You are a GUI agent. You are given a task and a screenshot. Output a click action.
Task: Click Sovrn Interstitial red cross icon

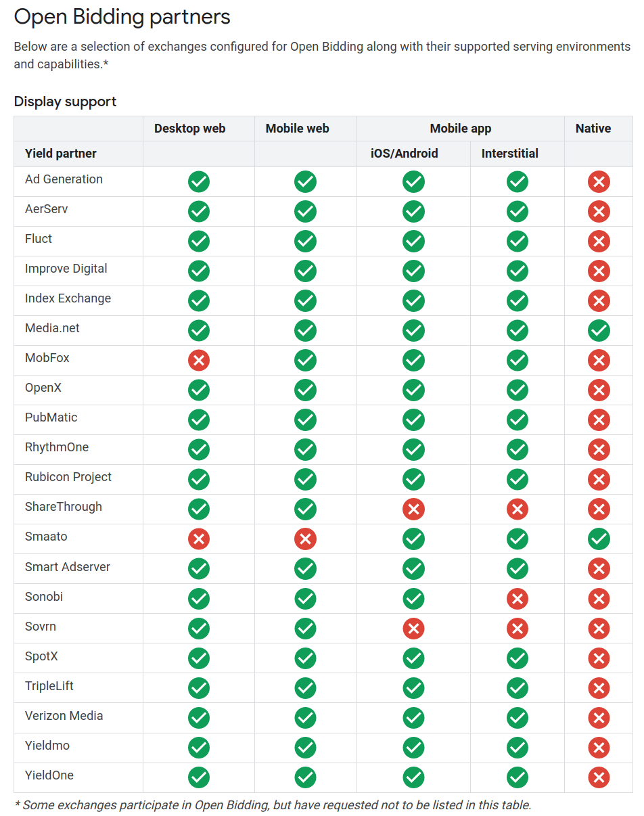click(x=517, y=629)
